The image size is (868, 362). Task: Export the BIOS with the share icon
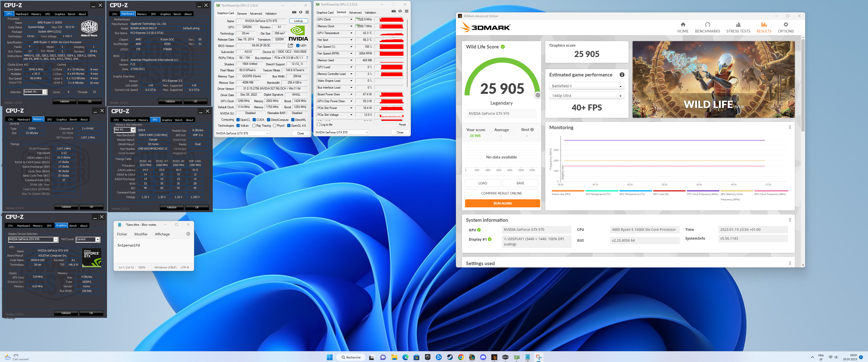click(x=290, y=45)
